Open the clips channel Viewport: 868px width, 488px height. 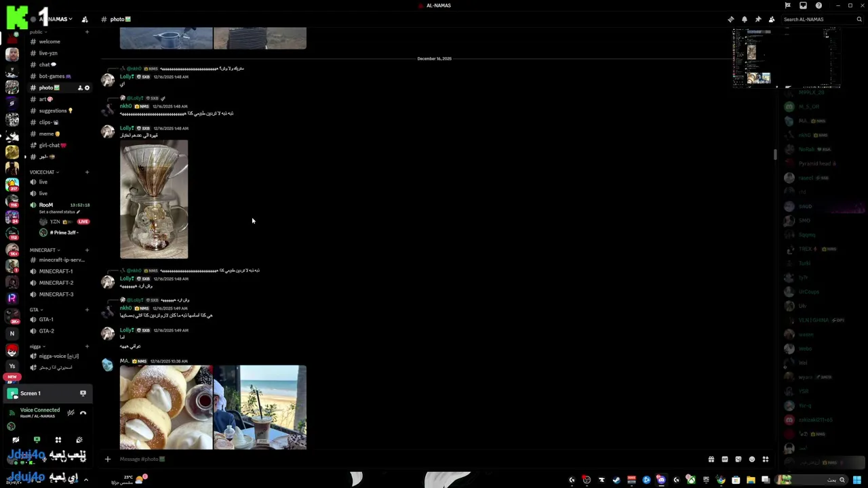(58, 122)
